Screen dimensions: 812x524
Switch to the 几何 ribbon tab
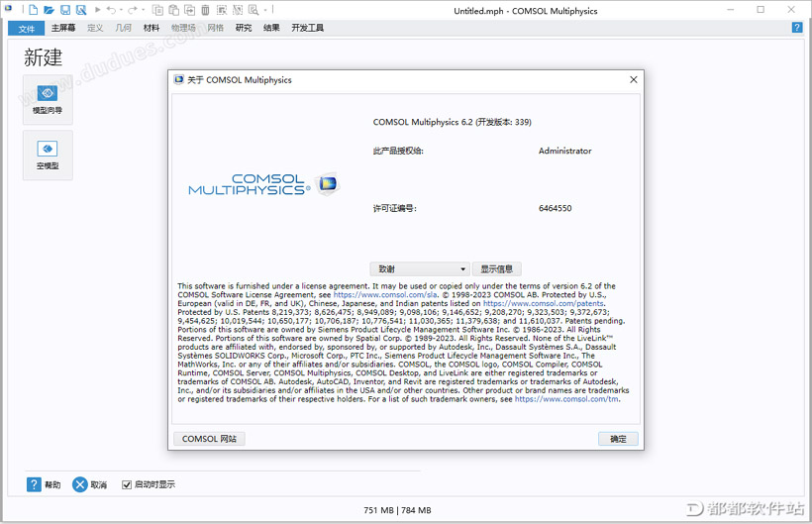(123, 28)
